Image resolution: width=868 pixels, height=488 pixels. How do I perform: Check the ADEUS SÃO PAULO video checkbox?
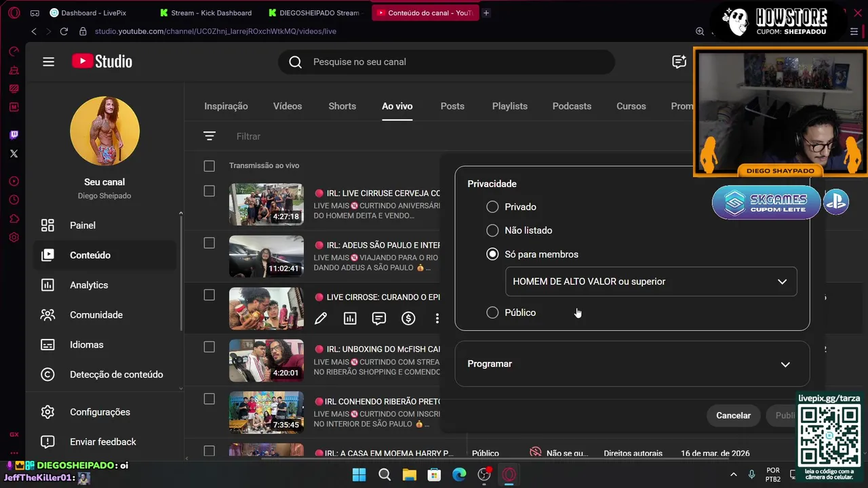pos(210,243)
